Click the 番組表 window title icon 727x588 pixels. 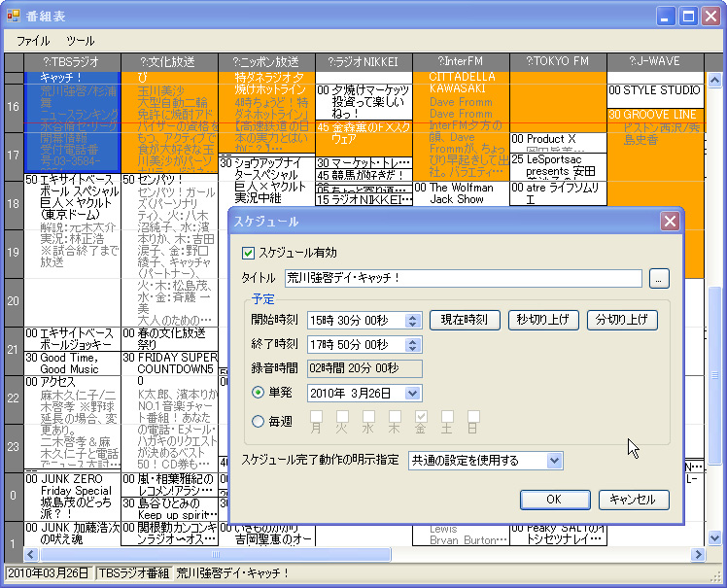(14, 17)
